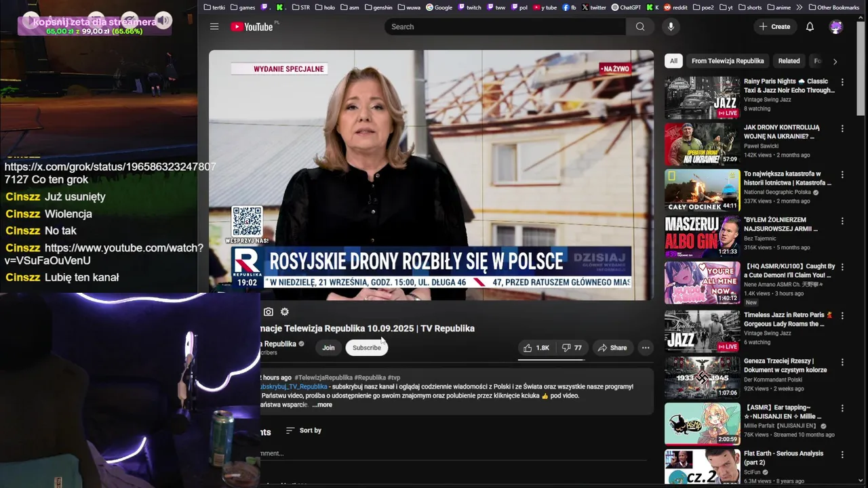
Task: Open the Create button
Action: point(774,26)
